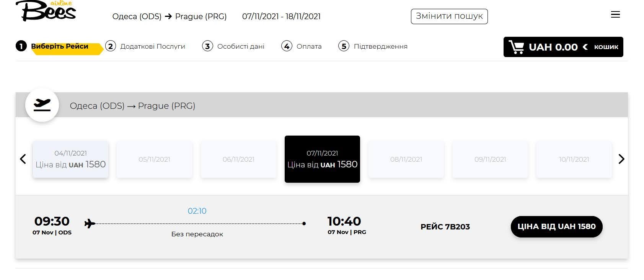Show later dates with right arrow
This screenshot has height=280, width=644.
pos(621,159)
